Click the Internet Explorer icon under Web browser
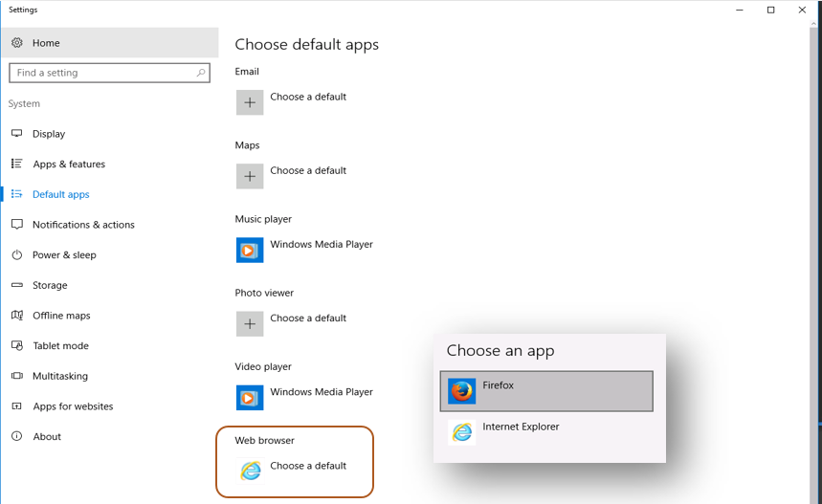This screenshot has width=822, height=504. pyautogui.click(x=250, y=471)
